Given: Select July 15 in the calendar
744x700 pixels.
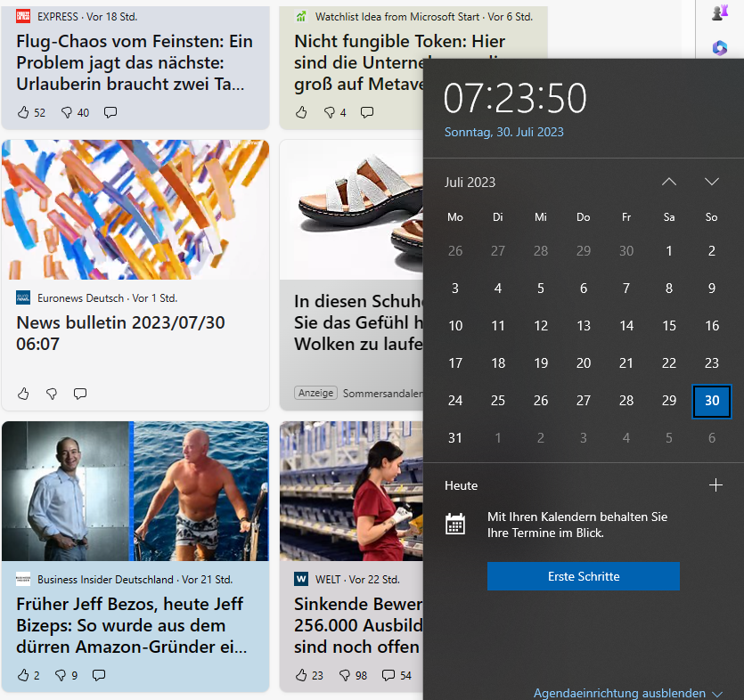Looking at the screenshot, I should (x=669, y=326).
